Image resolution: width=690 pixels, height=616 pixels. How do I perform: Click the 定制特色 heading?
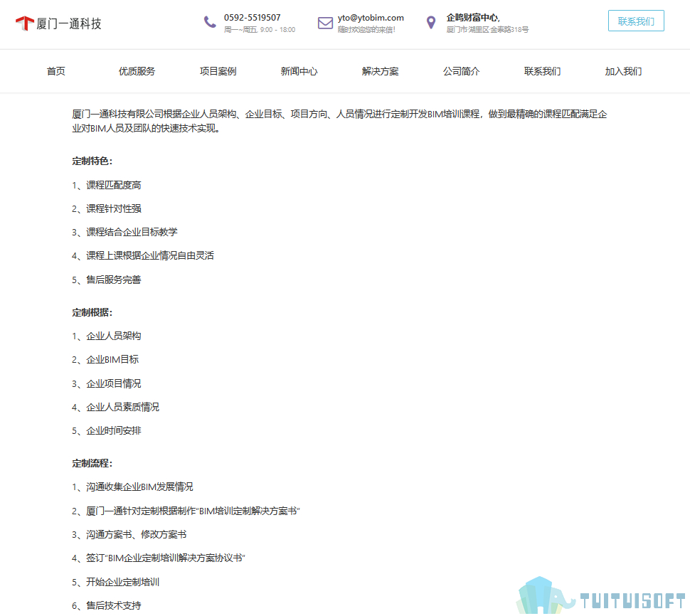click(x=92, y=161)
